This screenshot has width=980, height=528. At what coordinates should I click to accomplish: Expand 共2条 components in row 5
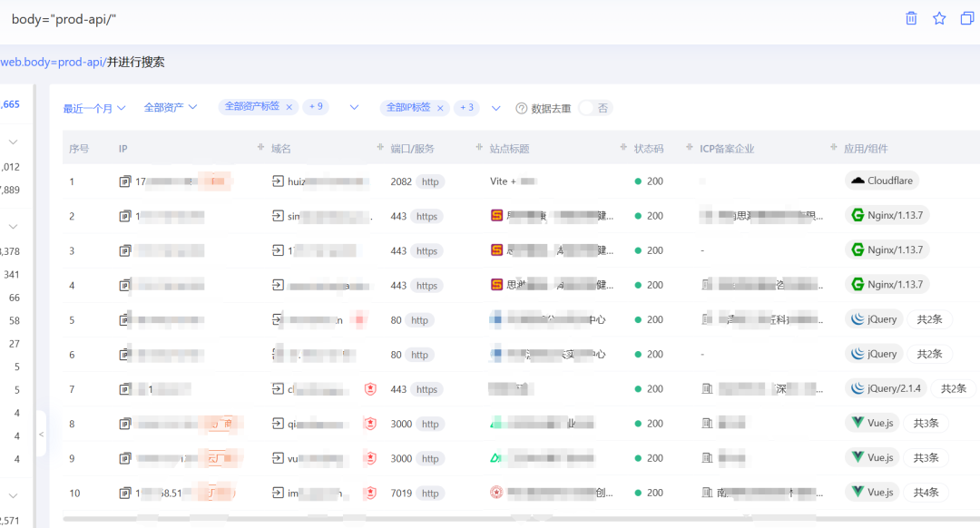pyautogui.click(x=929, y=319)
